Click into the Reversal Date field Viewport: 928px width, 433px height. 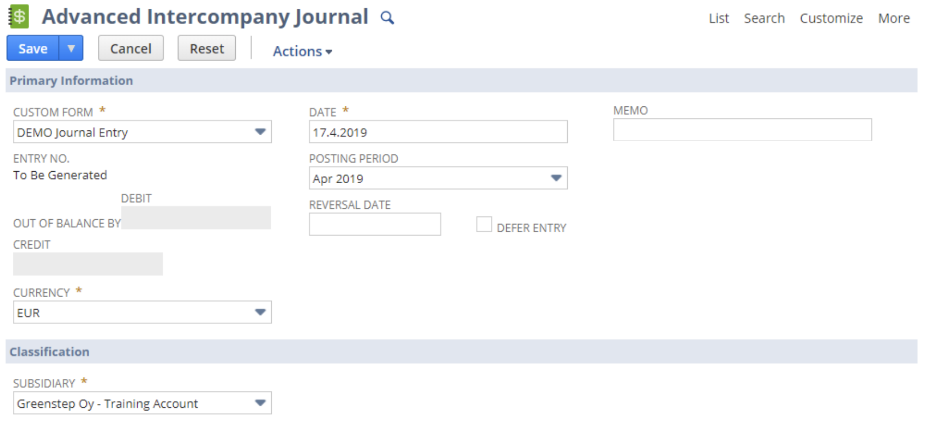pyautogui.click(x=374, y=225)
